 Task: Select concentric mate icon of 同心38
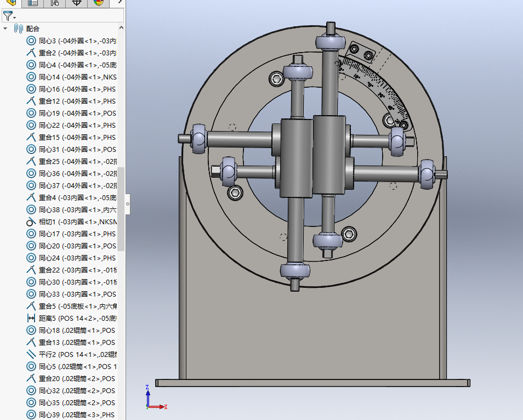[x=31, y=209]
